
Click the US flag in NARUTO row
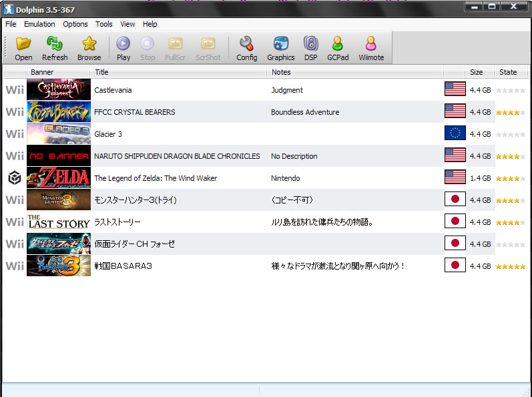455,155
